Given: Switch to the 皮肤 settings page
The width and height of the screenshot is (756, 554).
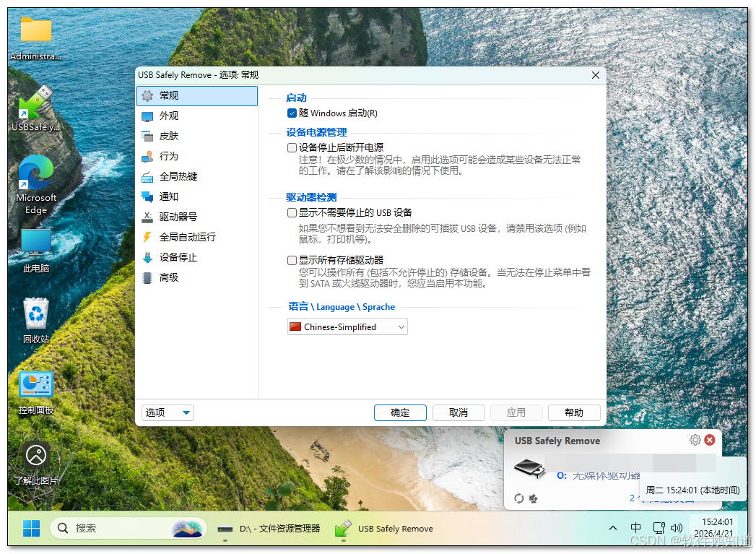Looking at the screenshot, I should pos(197,136).
